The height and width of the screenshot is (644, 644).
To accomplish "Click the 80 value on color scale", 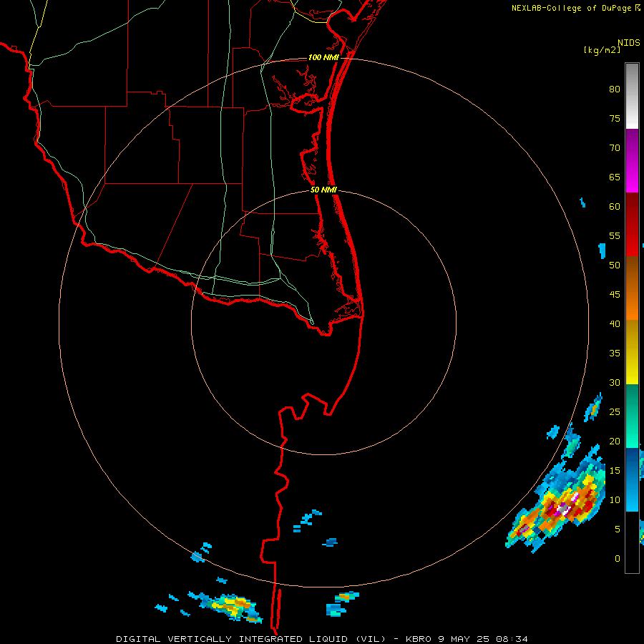I will tap(615, 89).
